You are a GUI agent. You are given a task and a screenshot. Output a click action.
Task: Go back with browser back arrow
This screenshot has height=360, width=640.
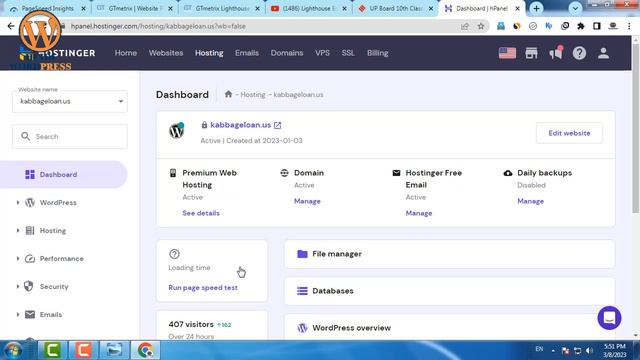(11, 26)
